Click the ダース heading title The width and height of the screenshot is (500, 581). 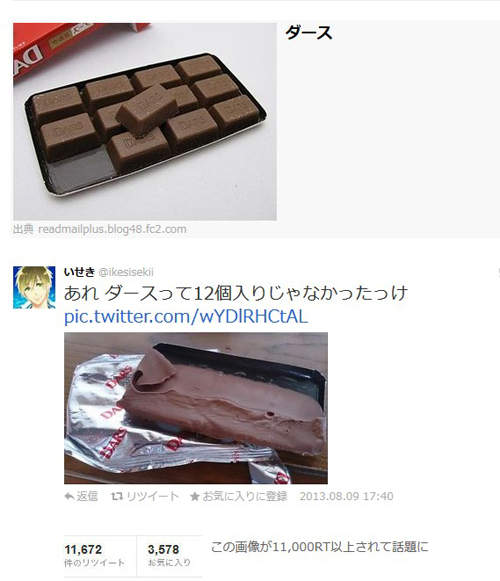click(x=309, y=33)
